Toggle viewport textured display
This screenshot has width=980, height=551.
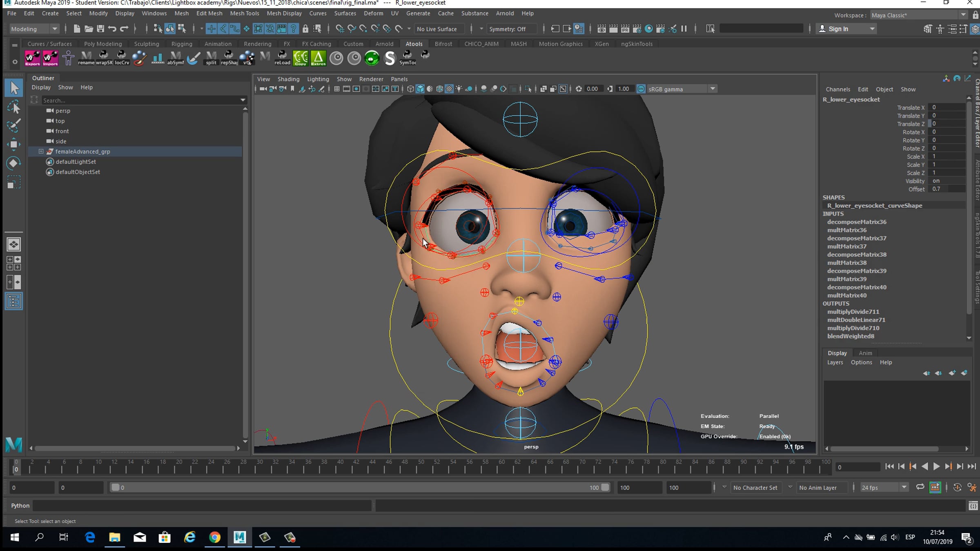coord(450,89)
